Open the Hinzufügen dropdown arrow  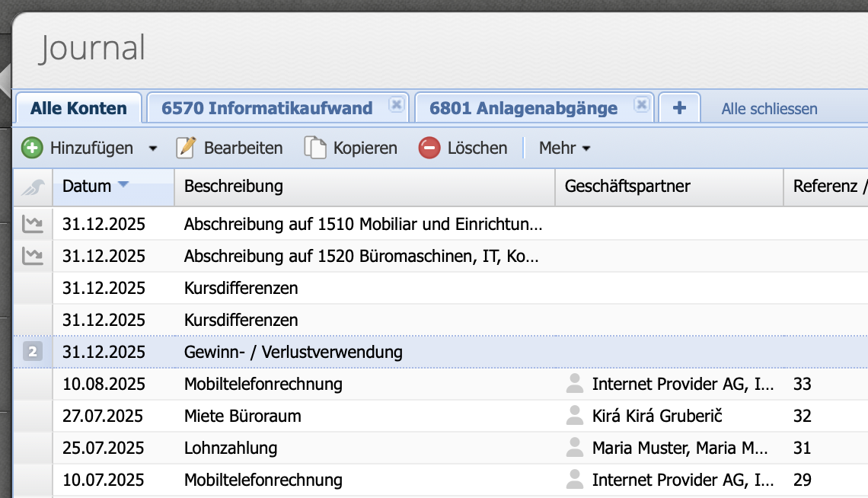click(x=153, y=148)
